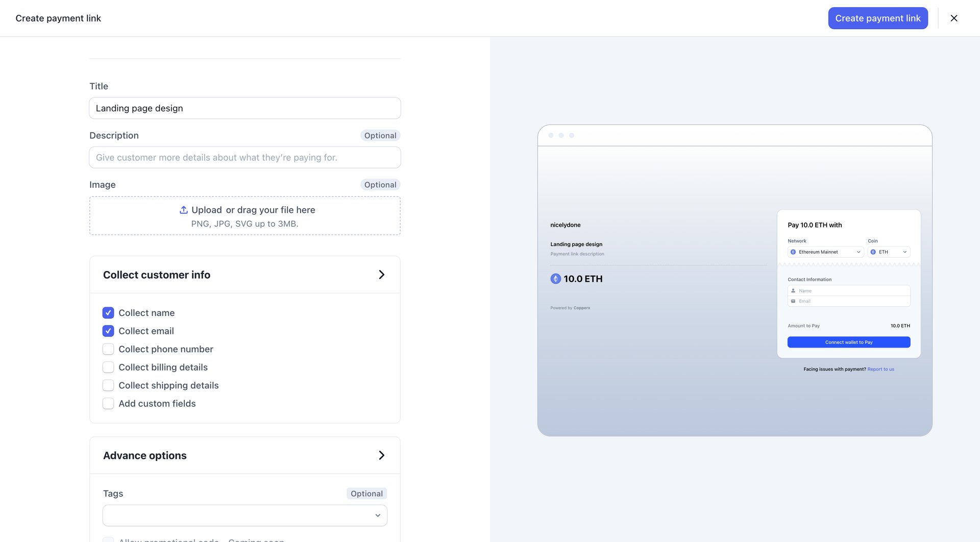Click the Description input field

tap(244, 157)
